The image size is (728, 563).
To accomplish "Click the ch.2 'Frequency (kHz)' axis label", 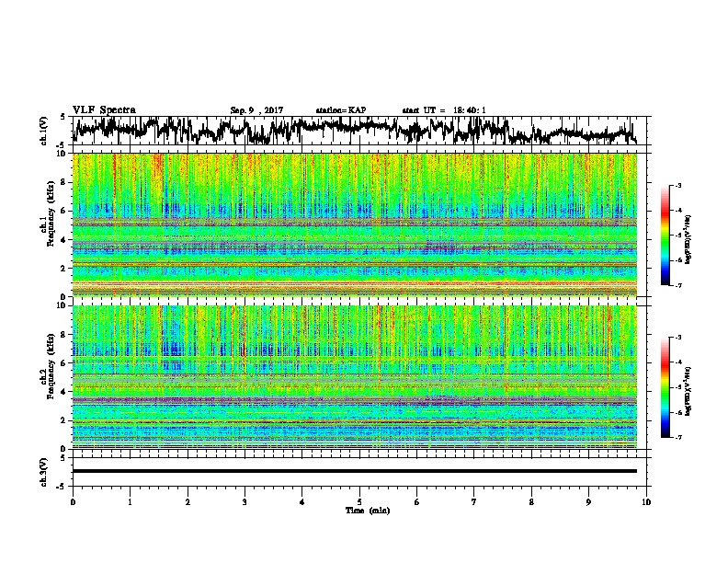I will pyautogui.click(x=51, y=366).
